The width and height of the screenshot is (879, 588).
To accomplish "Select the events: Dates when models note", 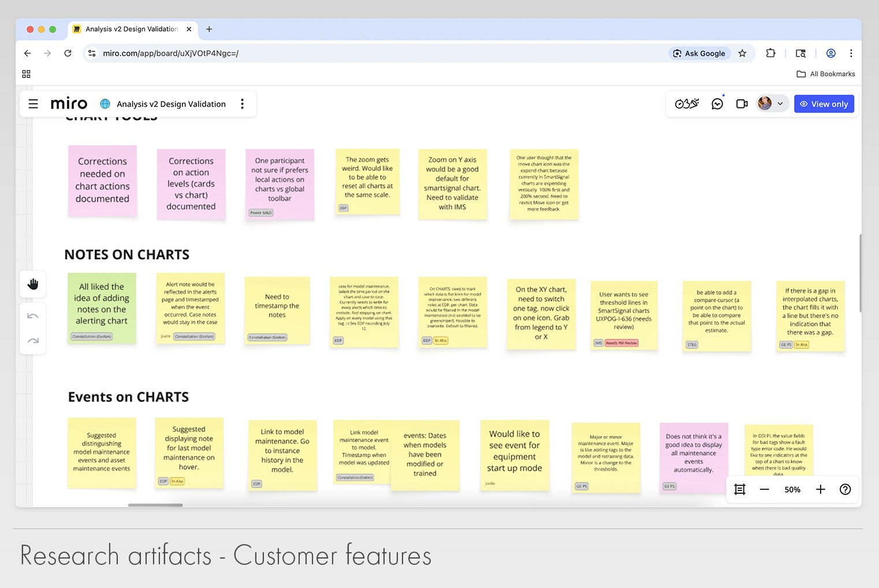I will click(425, 455).
